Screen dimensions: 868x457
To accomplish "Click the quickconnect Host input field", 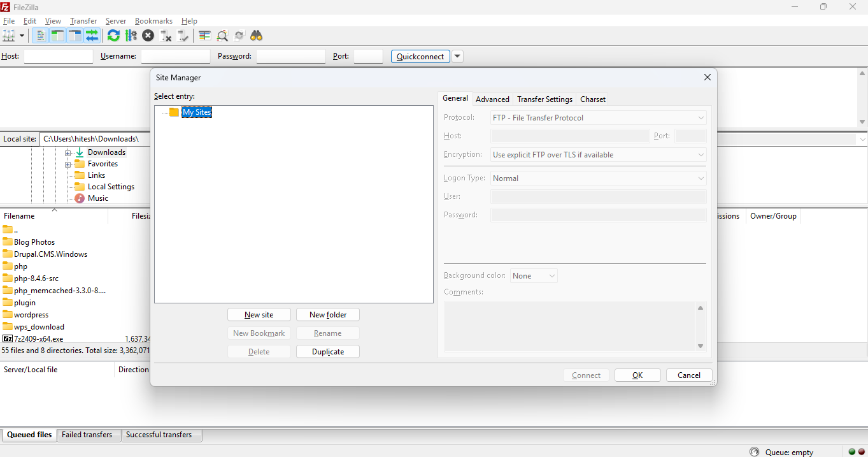I will pyautogui.click(x=59, y=56).
